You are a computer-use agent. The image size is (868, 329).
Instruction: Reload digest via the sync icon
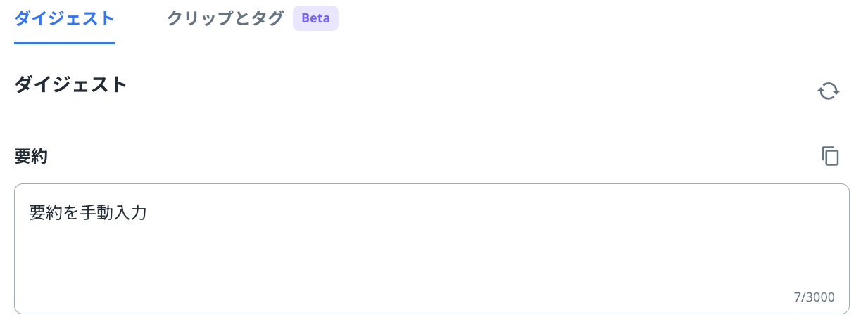829,91
